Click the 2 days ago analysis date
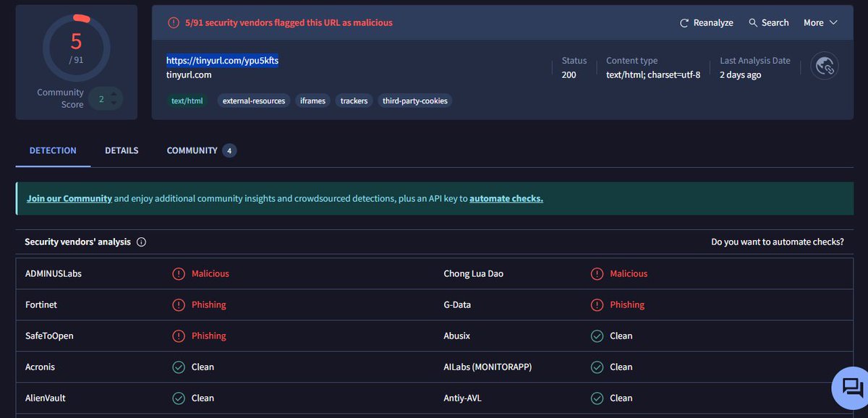This screenshot has height=418, width=868. click(x=740, y=74)
